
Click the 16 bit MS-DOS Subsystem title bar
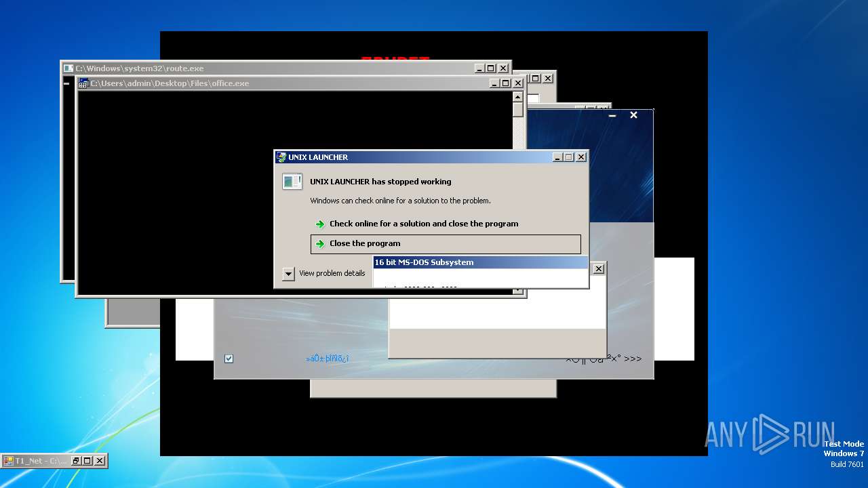[480, 262]
